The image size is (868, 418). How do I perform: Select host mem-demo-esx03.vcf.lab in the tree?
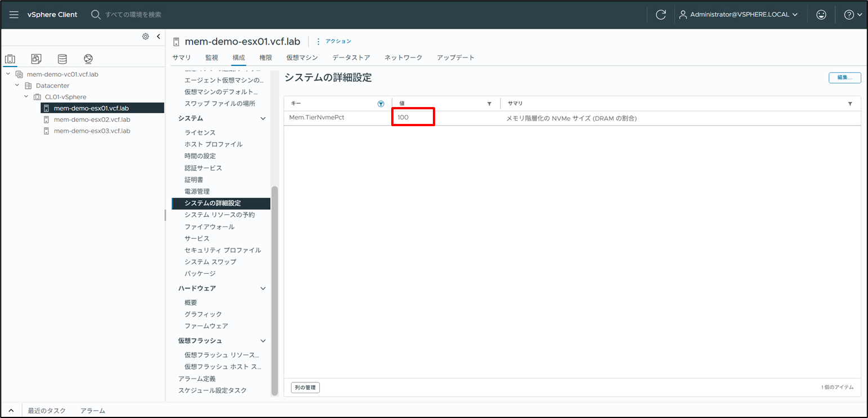point(92,131)
